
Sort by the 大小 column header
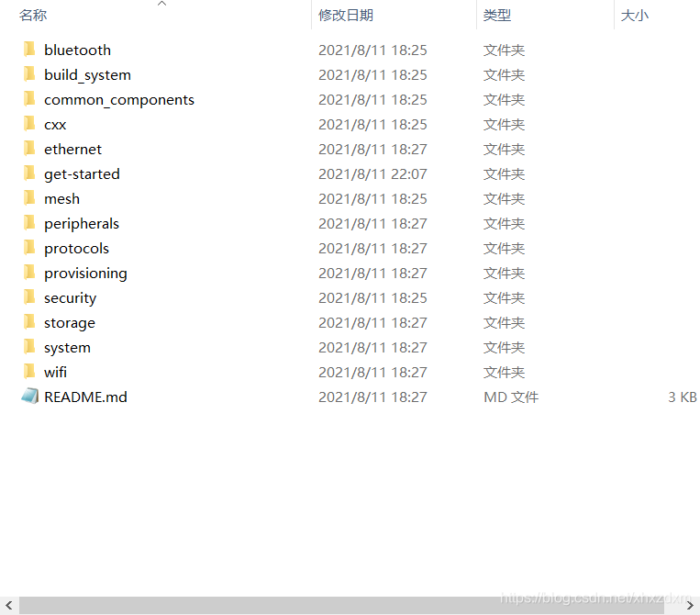(634, 16)
